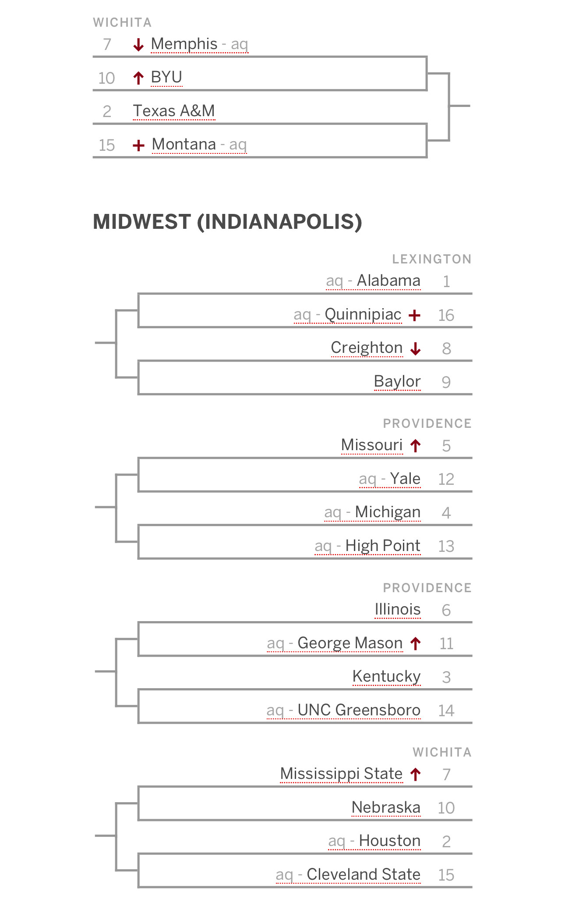Screen dimensions: 565x924
Task: Click the down arrow next to Memphis
Action: [138, 45]
